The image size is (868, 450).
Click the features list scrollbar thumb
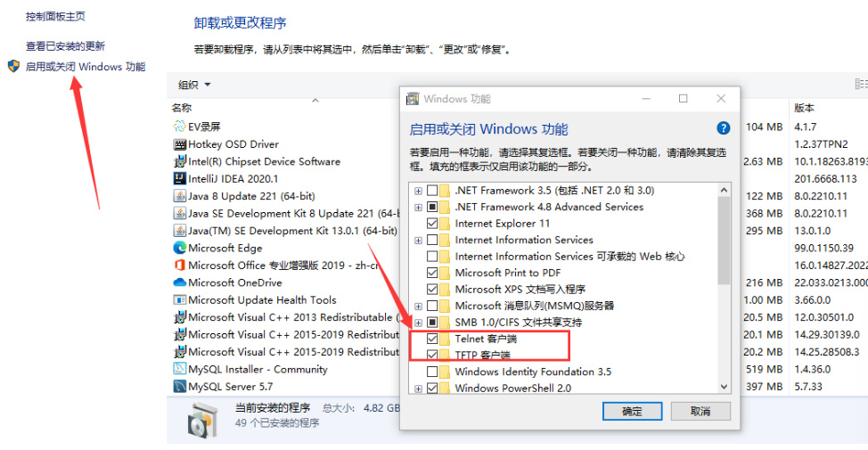(724, 241)
